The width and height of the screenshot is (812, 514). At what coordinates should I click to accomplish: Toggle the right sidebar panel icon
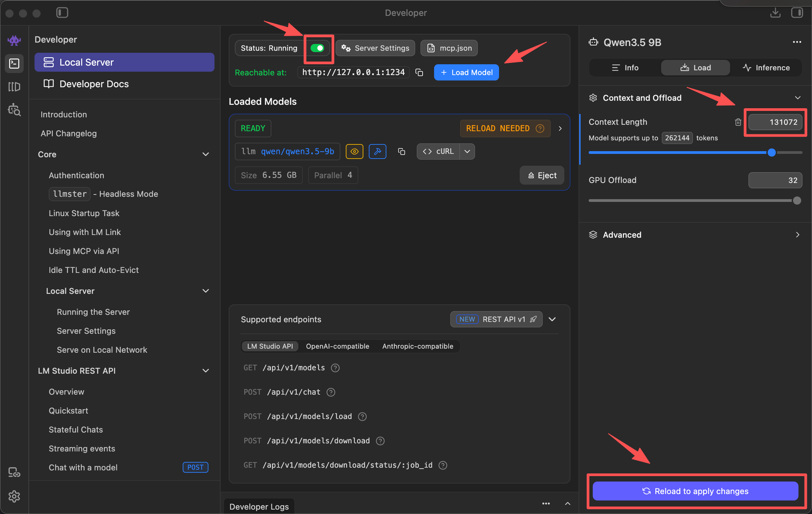click(797, 13)
